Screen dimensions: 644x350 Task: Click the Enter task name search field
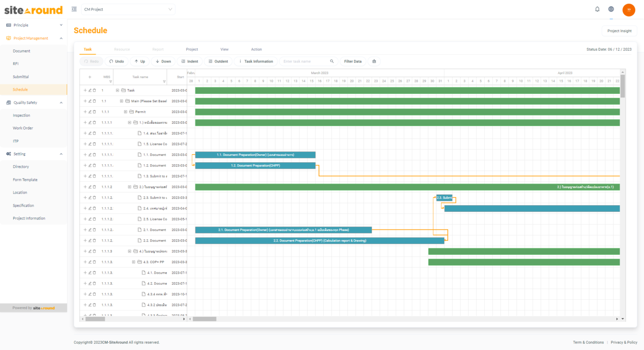[304, 62]
